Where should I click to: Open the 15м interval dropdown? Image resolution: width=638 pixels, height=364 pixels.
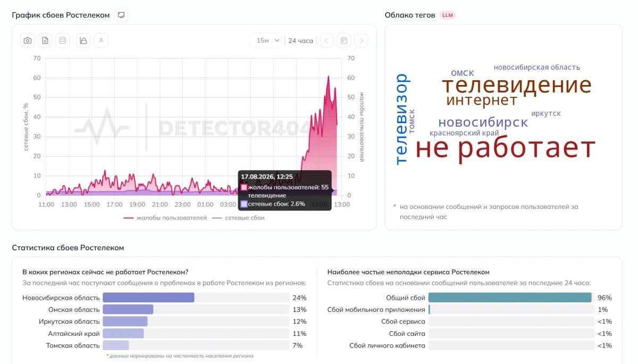(266, 40)
